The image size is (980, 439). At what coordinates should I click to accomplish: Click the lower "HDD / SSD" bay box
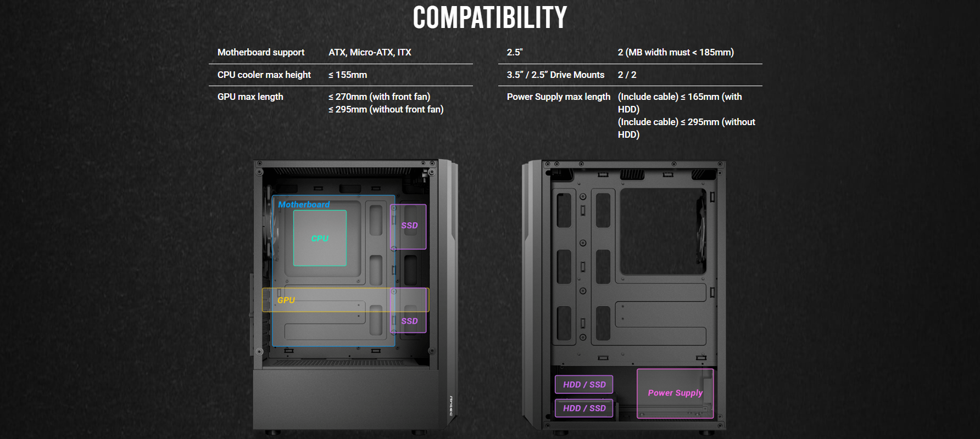[x=584, y=408]
